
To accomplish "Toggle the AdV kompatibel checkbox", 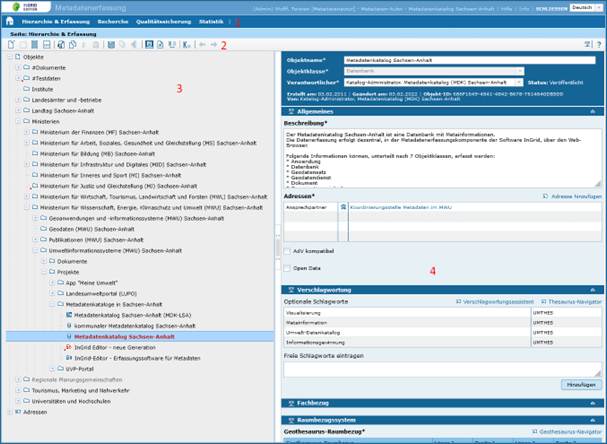I will pyautogui.click(x=287, y=251).
